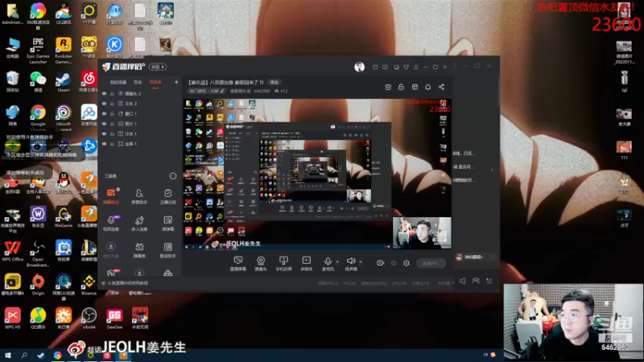Open the 主播任务 tool
644x362 pixels.
click(167, 195)
